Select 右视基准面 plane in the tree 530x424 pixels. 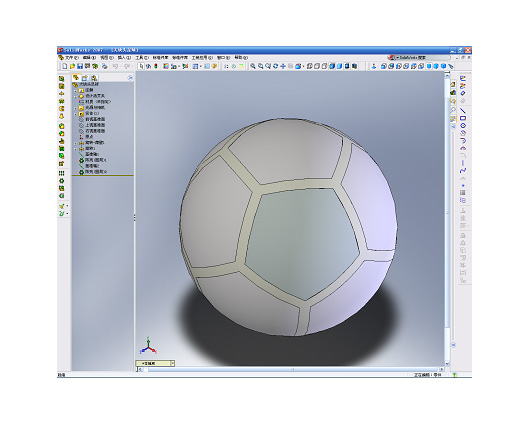pos(92,131)
